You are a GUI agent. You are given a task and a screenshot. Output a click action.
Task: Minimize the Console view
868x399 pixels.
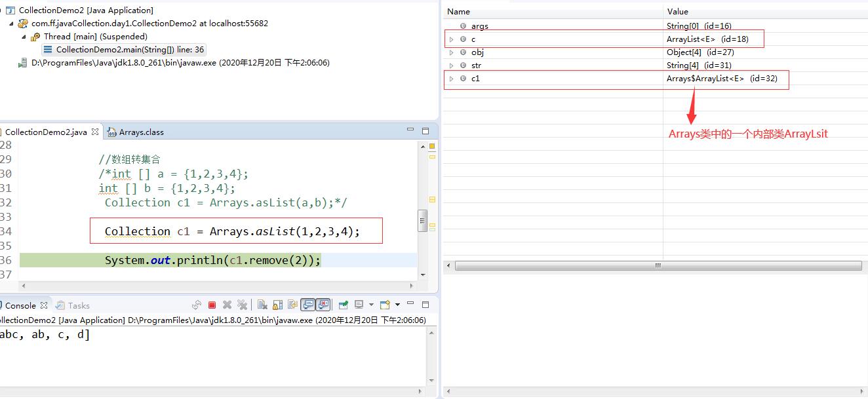coord(410,303)
